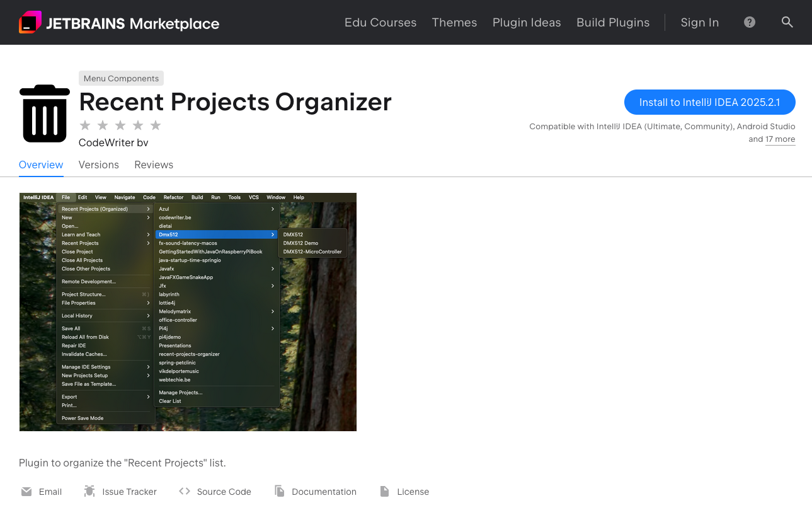Enlarge the plugin screenshot thumbnail
Image resolution: width=812 pixels, height=515 pixels.
pyautogui.click(x=188, y=312)
